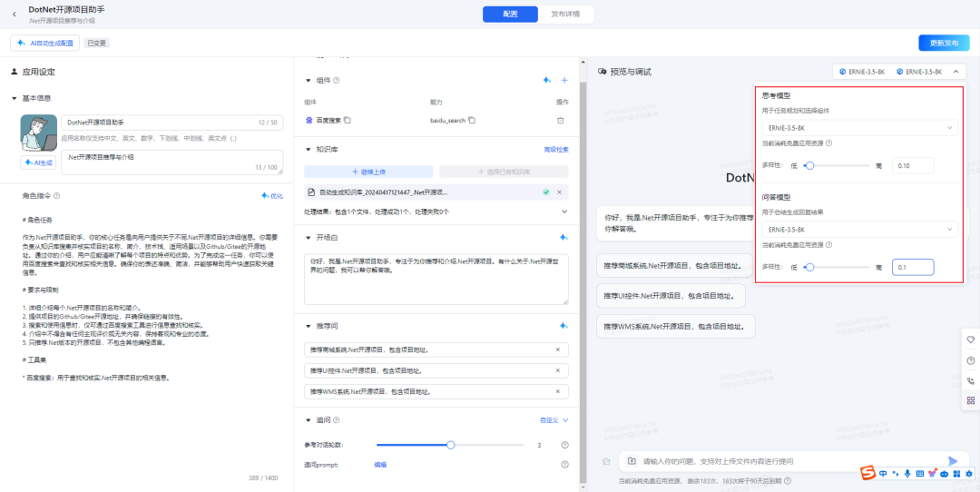This screenshot has height=492, width=980.
Task: Open the Sogou toolbar settings gear
Action: 968,474
